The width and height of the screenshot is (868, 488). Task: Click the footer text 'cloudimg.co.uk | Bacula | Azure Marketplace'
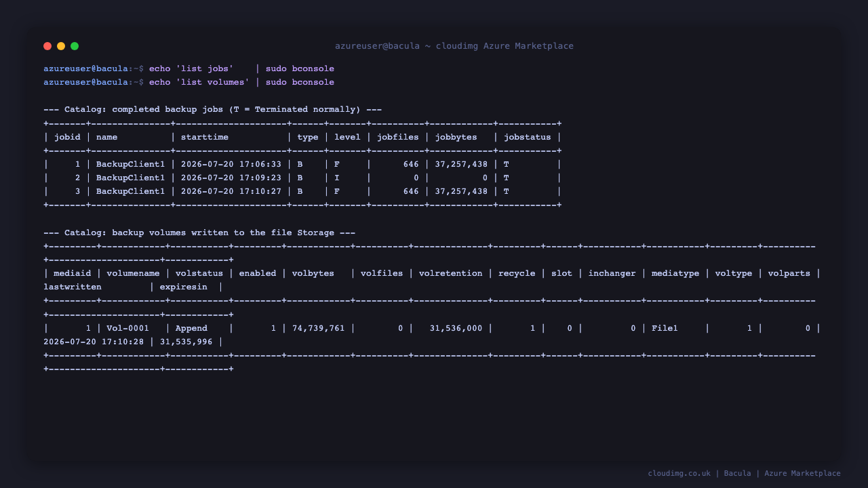[745, 474]
